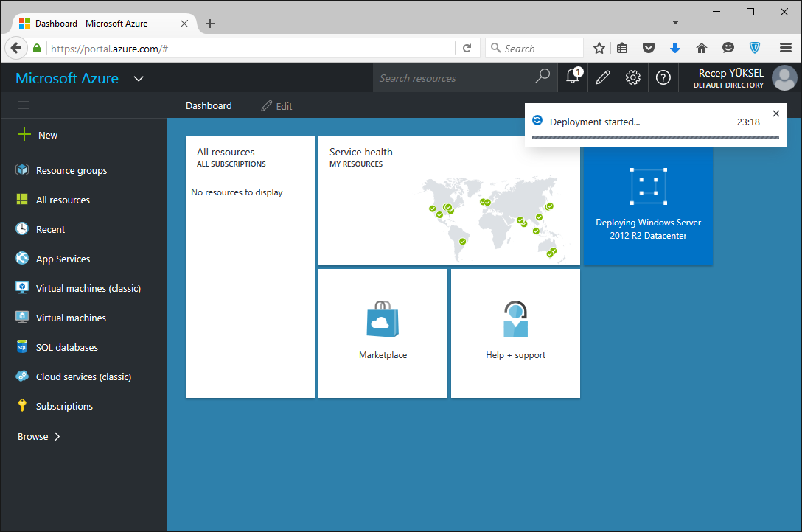The image size is (802, 532).
Task: Click the pencil edit dashboard icon in top bar
Action: (x=602, y=77)
